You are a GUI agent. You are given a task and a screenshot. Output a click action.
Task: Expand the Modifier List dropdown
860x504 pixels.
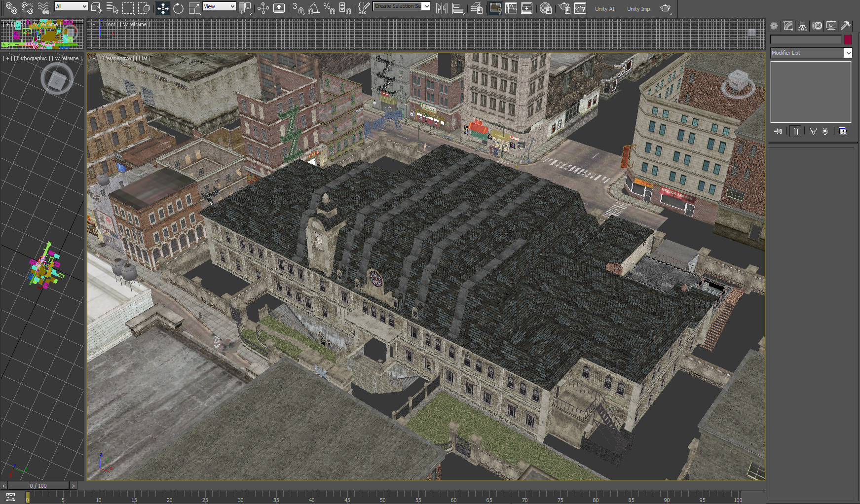[848, 53]
